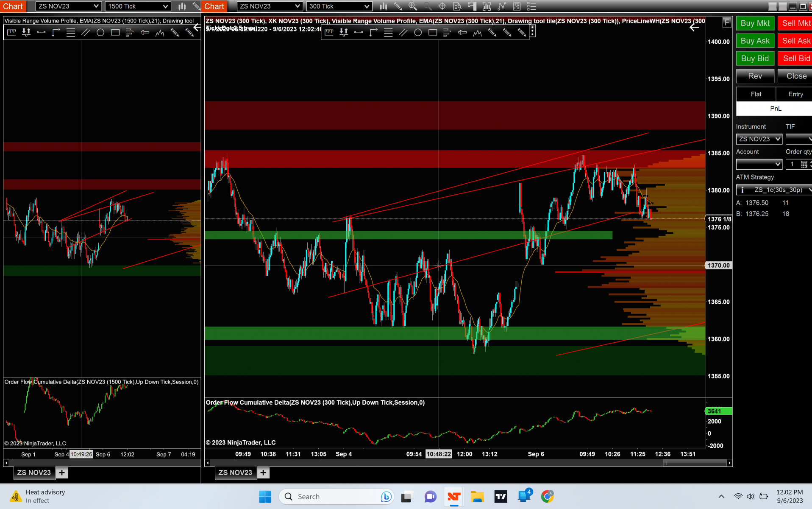The height and width of the screenshot is (509, 812).
Task: Click the Buy Mkt button
Action: click(755, 23)
